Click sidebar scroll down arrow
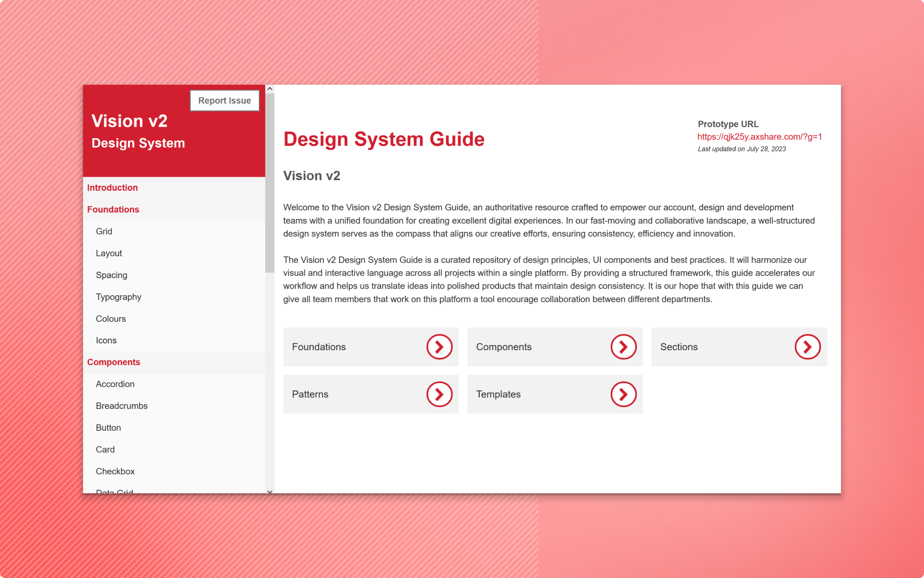Screen dimensions: 924x578 269,491
